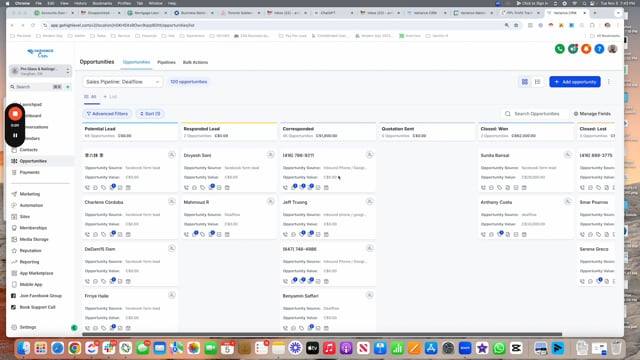Focus the sidebar Search box
The width and height of the screenshot is (640, 360).
[x=36, y=87]
